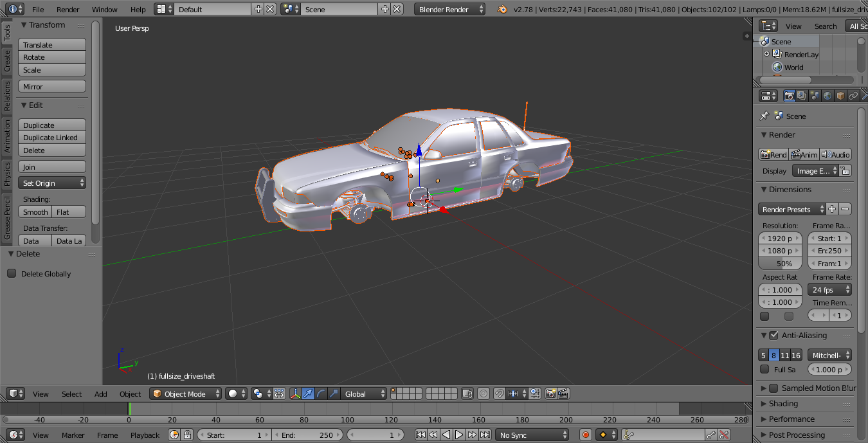868x443 pixels.
Task: Switch to the Physics tab
Action: 7,174
